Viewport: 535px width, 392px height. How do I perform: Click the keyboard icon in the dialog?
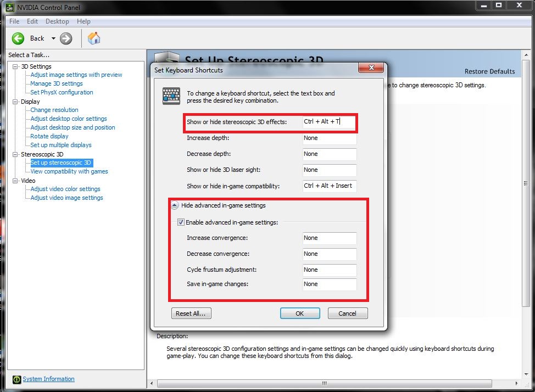(x=171, y=96)
